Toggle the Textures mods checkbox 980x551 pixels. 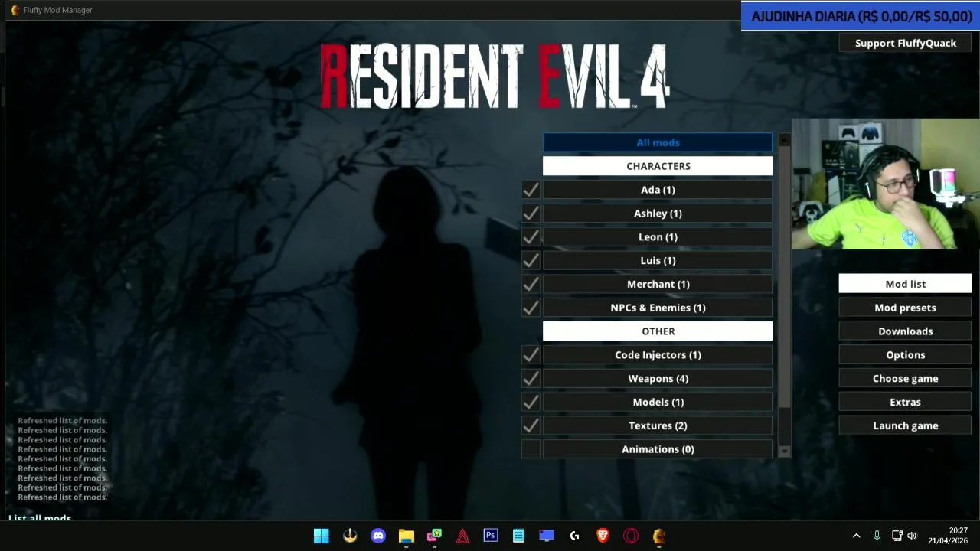click(531, 425)
